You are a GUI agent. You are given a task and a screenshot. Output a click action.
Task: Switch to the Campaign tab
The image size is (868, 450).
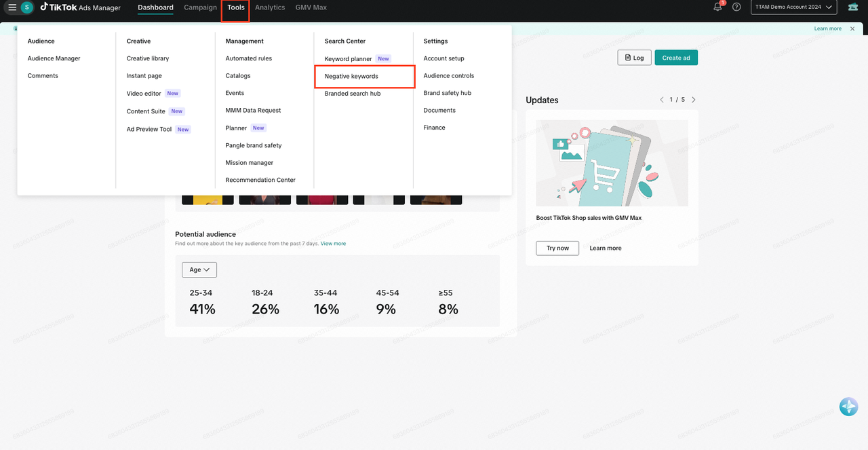pyautogui.click(x=200, y=7)
